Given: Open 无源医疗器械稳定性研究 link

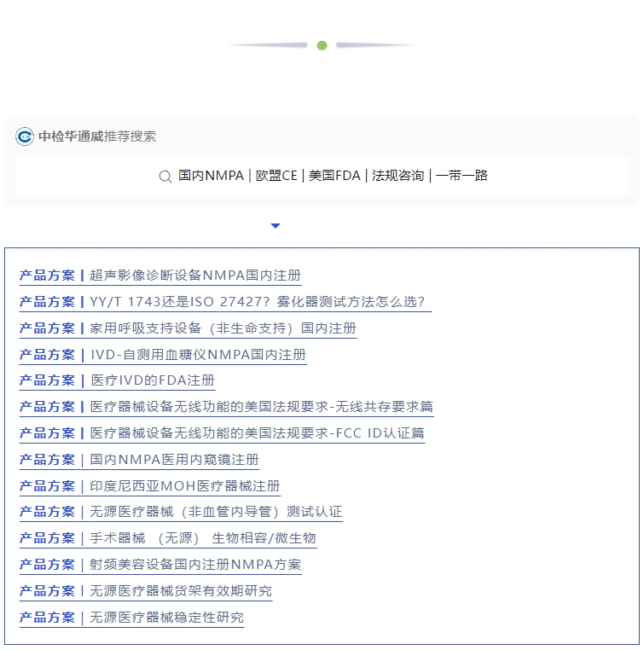Looking at the screenshot, I should 166,618.
